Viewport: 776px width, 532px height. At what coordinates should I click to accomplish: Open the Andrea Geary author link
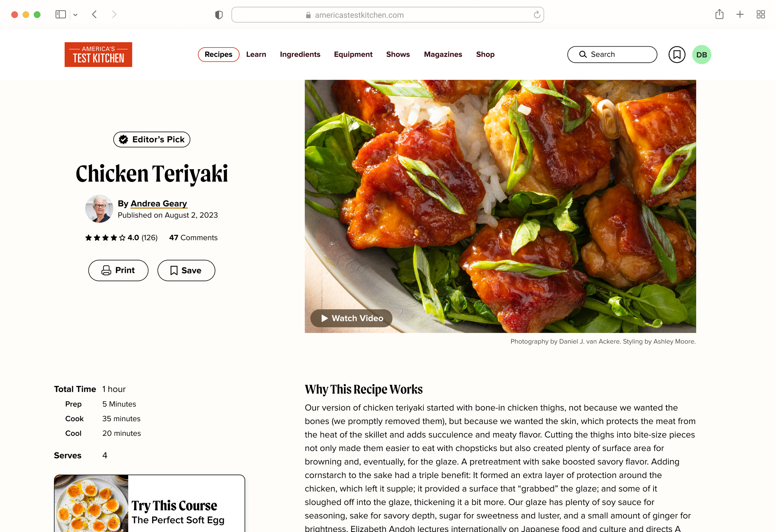pos(159,203)
